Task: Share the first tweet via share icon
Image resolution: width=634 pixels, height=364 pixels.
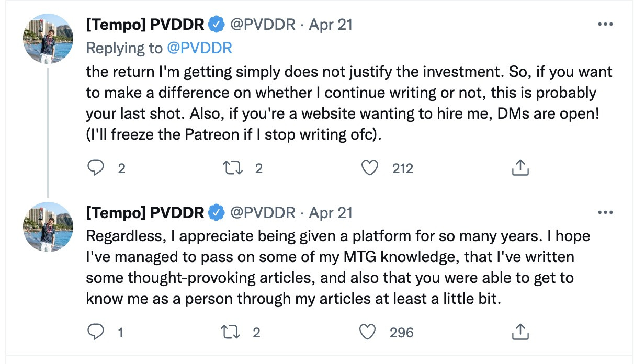Action: click(519, 168)
